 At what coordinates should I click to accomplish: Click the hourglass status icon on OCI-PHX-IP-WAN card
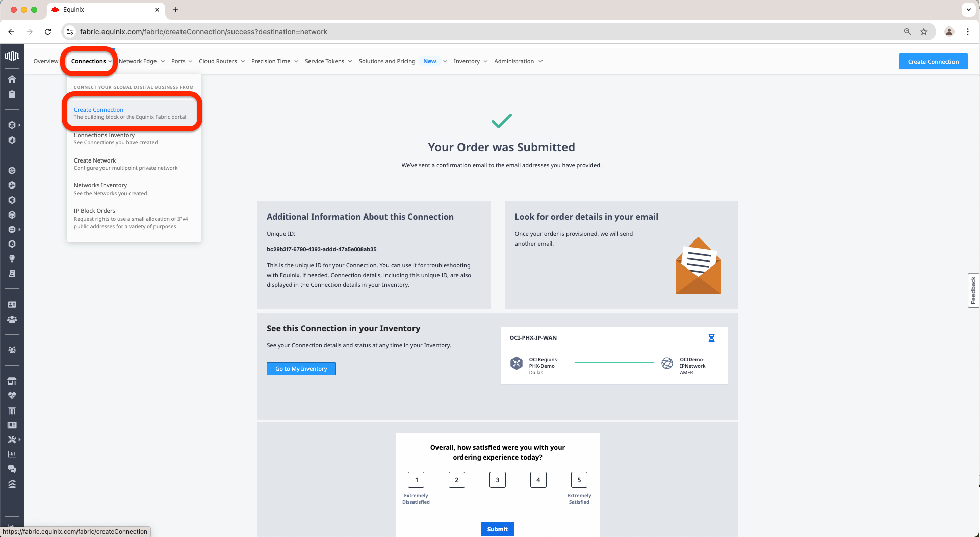coord(711,338)
